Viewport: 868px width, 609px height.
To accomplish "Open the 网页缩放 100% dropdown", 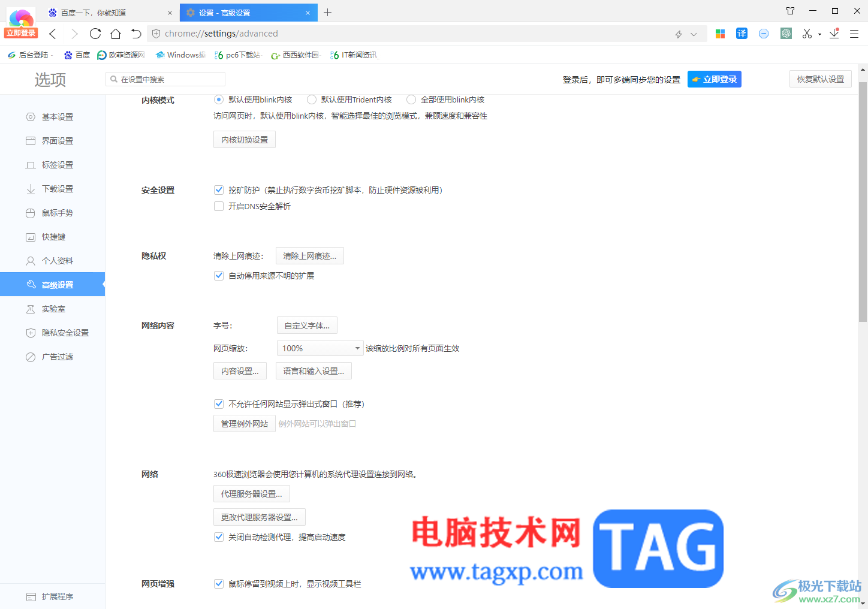I will [x=320, y=348].
